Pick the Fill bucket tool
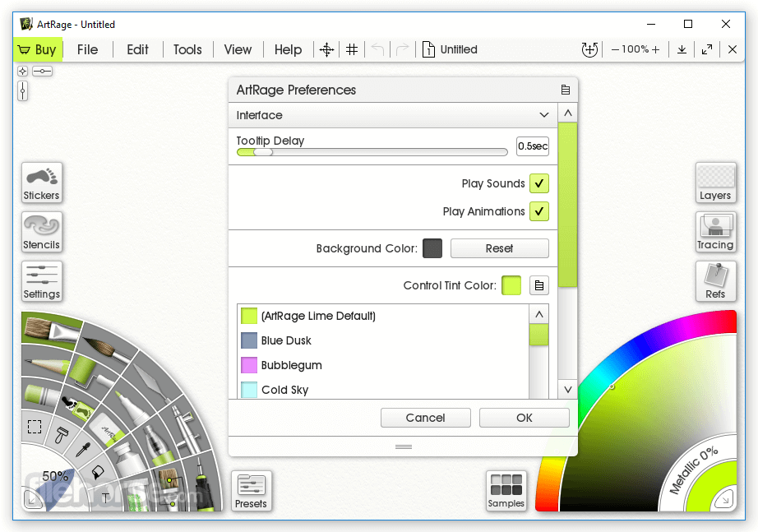Image resolution: width=758 pixels, height=532 pixels. coord(98,472)
